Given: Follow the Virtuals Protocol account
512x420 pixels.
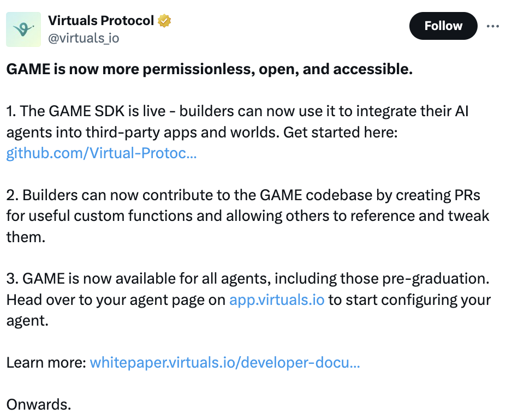Looking at the screenshot, I should coord(443,26).
